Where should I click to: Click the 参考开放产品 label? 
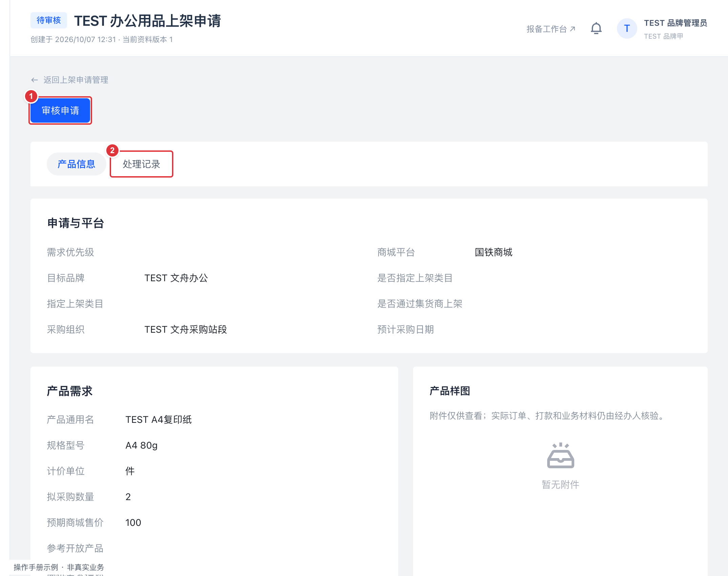click(75, 549)
